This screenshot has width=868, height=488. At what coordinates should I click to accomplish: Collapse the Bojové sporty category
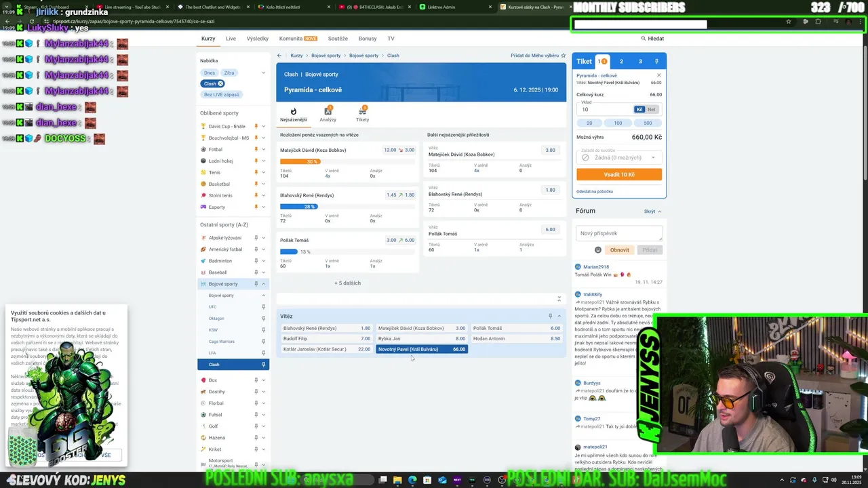click(264, 284)
